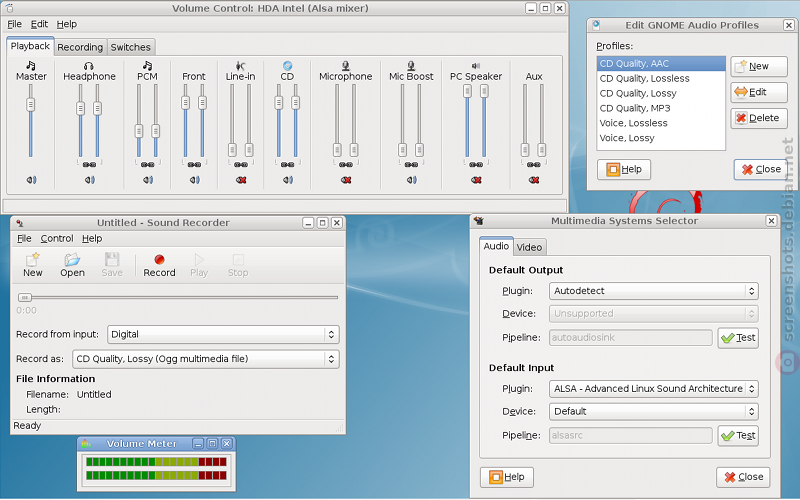Mute the PCM channel speaker icon
The image size is (800, 500).
coord(147,180)
